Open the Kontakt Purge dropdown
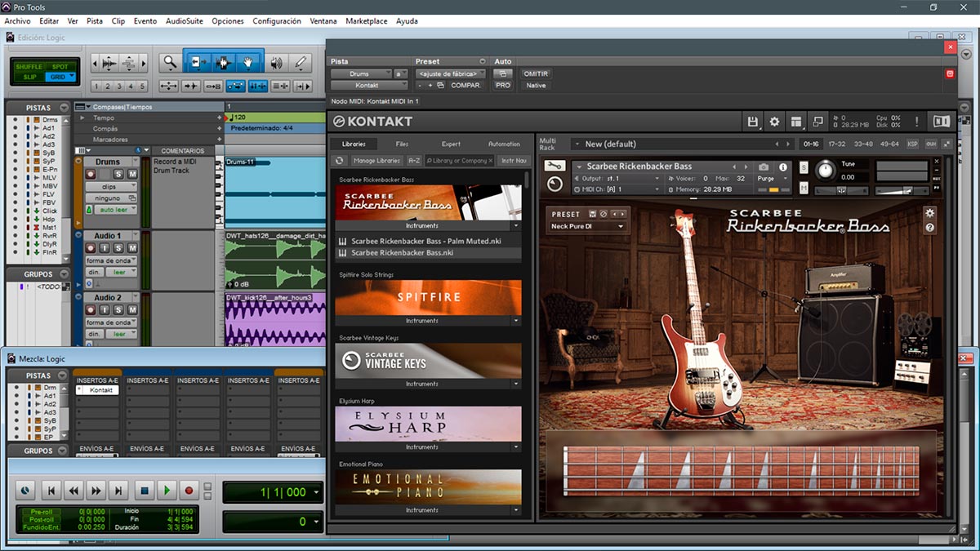The image size is (980, 551). click(770, 178)
